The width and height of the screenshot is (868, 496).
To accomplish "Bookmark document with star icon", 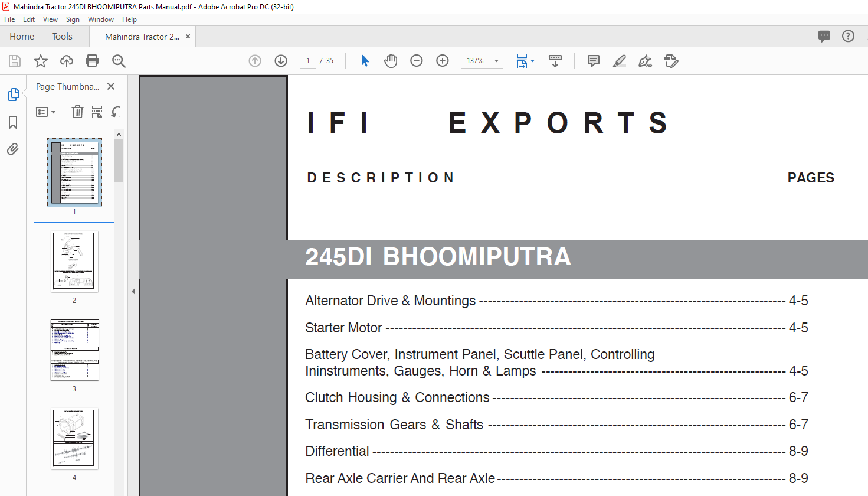I will (x=41, y=61).
